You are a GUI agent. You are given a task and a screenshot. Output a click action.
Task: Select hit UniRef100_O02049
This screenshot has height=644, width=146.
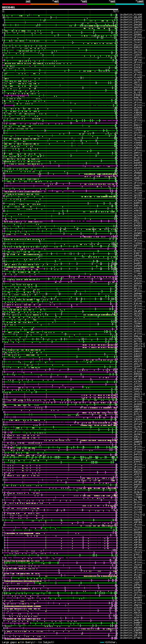[x=131, y=213]
